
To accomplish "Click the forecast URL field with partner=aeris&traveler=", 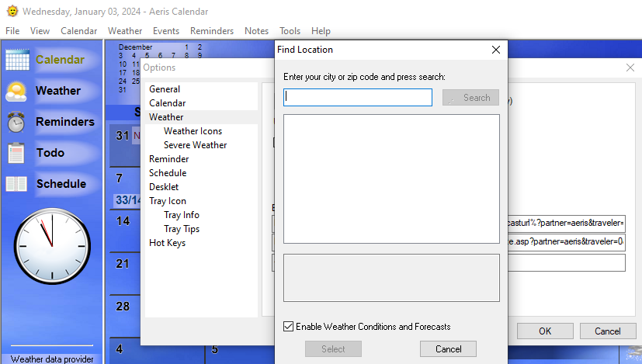I will (x=567, y=224).
